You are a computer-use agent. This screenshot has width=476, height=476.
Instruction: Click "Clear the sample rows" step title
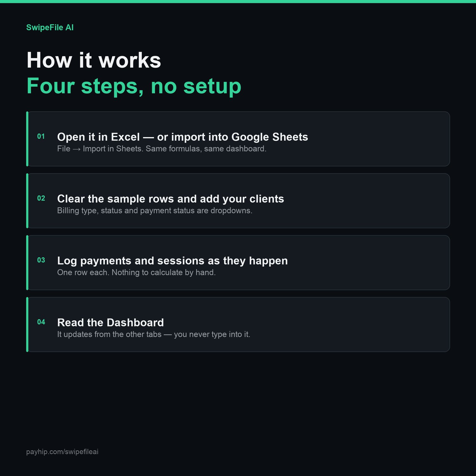click(x=170, y=199)
